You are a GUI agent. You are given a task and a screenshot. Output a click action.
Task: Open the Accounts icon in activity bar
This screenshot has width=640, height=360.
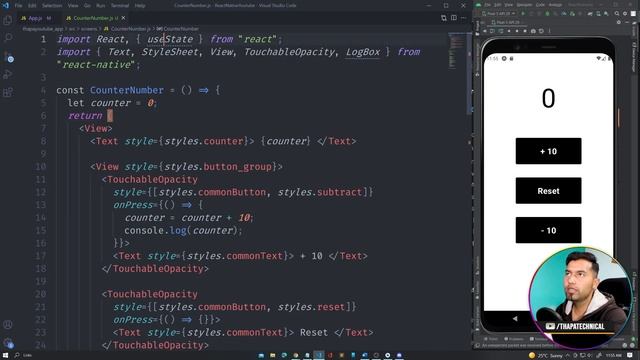(x=8, y=325)
